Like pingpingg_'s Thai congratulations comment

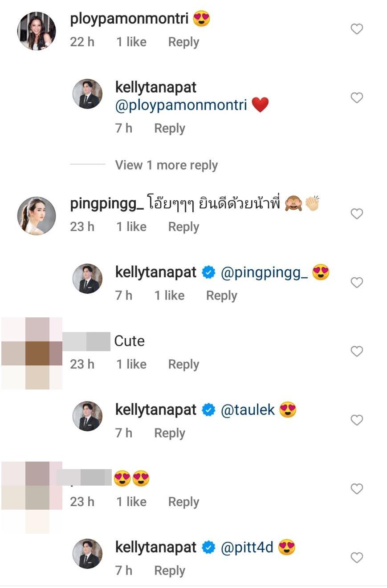tap(357, 214)
